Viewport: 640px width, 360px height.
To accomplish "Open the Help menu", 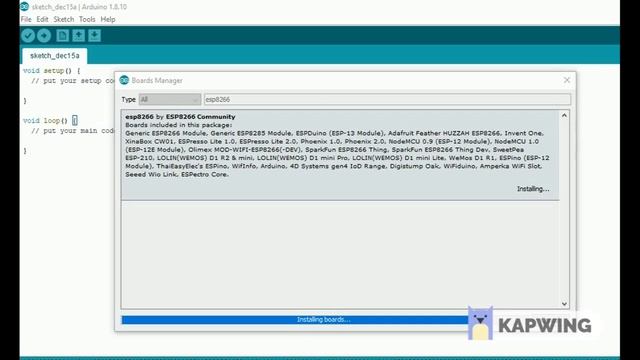I will coord(108,19).
